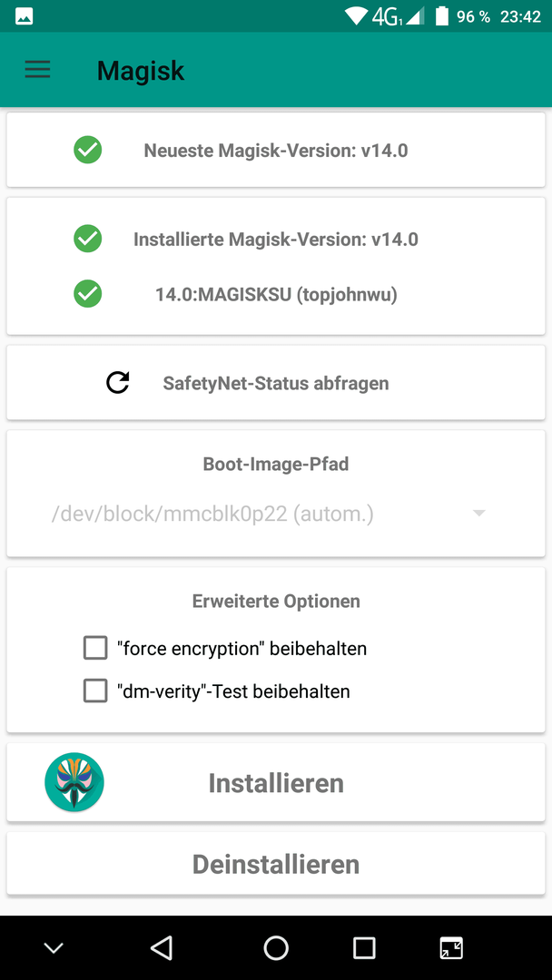The width and height of the screenshot is (552, 980).
Task: Tap Android home circle button
Action: [276, 947]
